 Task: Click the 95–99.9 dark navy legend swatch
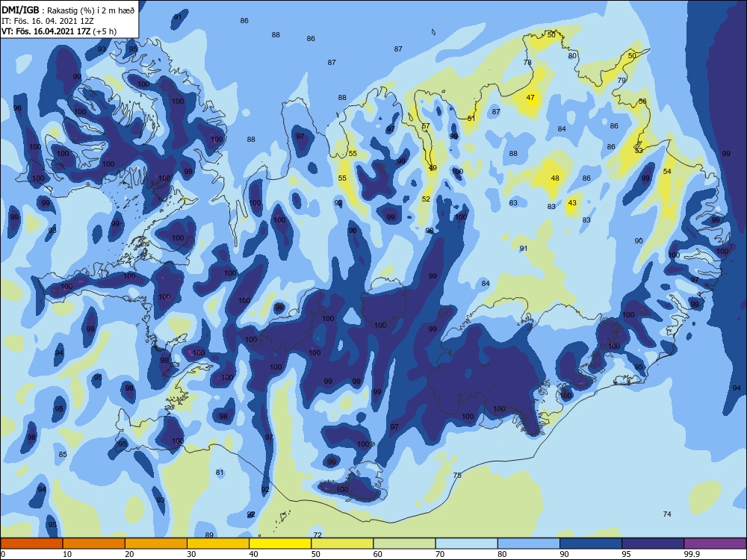[x=653, y=544]
